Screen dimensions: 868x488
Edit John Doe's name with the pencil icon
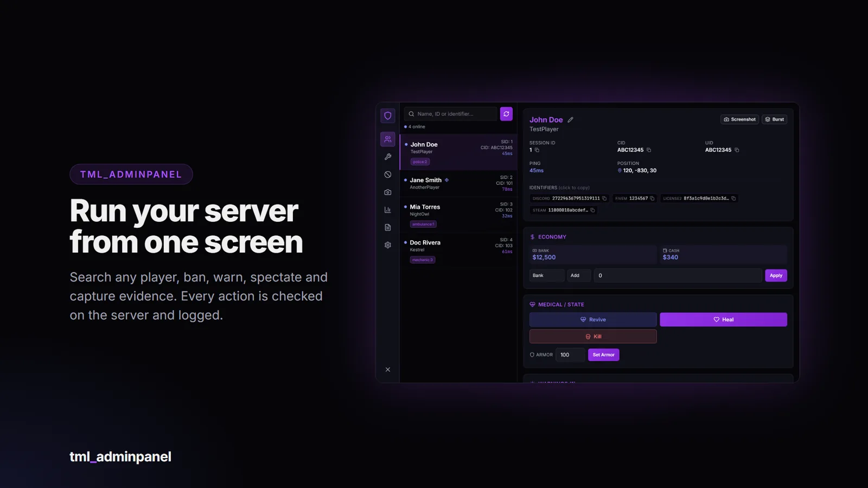[x=570, y=120]
